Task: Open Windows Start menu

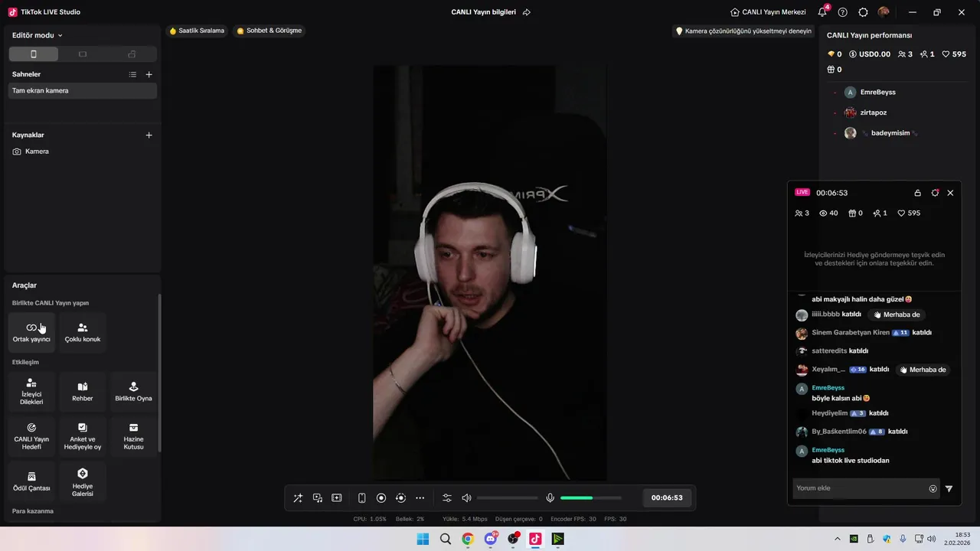Action: 423,539
